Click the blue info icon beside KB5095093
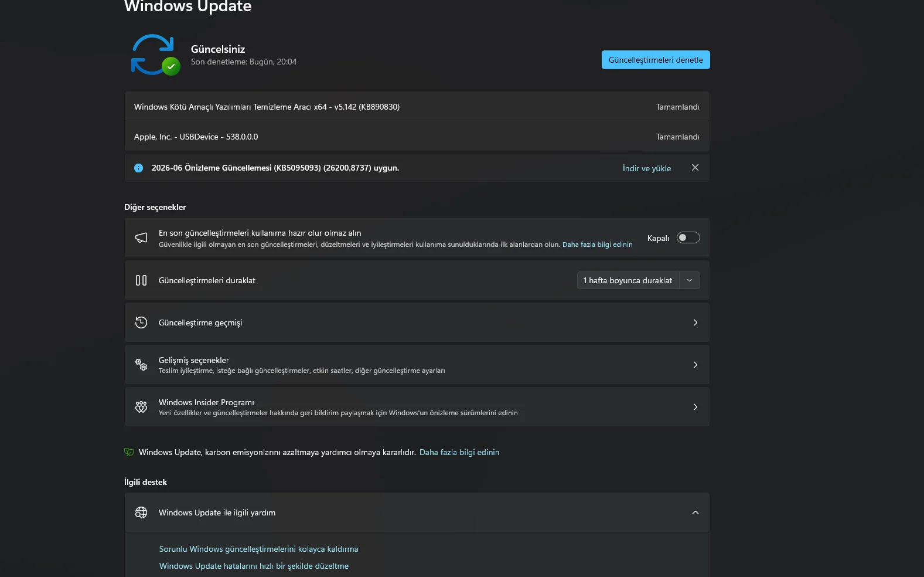Viewport: 924px width, 577px height. (x=138, y=168)
